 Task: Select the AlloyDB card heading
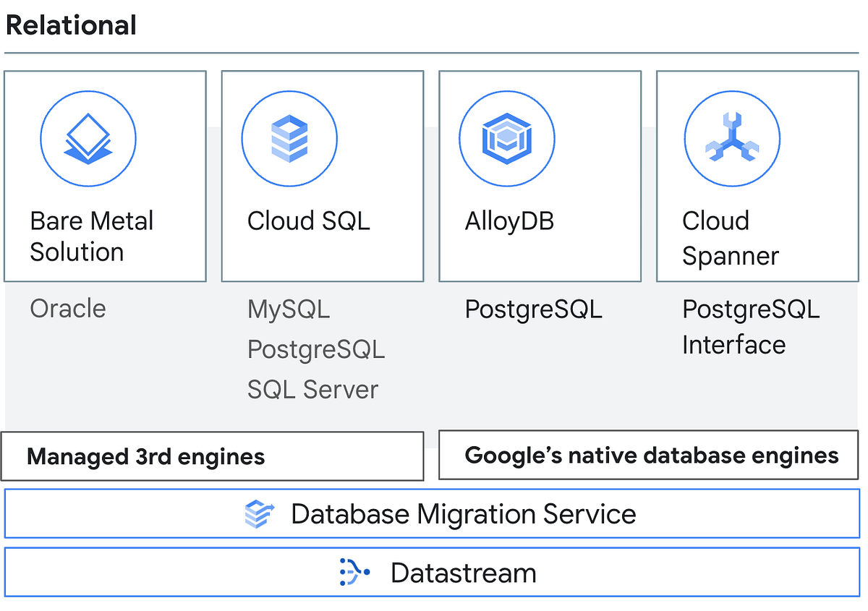click(x=509, y=221)
